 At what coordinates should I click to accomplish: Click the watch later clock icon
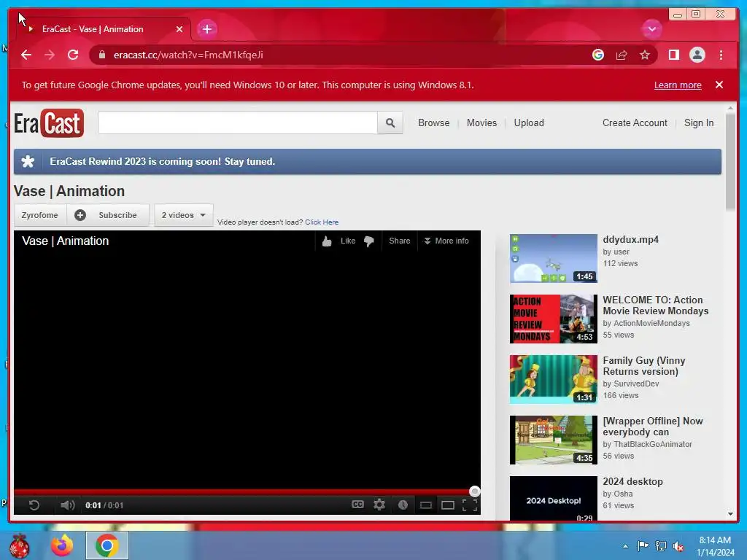click(x=403, y=505)
